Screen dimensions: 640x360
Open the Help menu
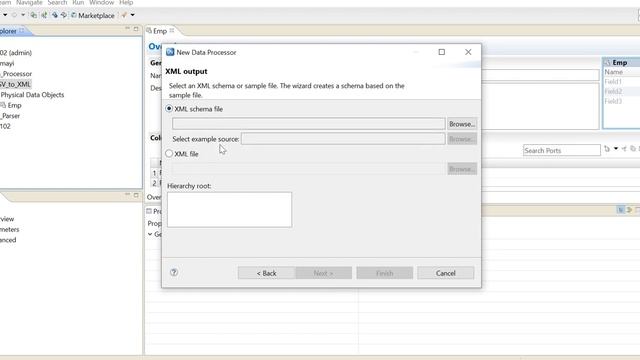click(126, 2)
